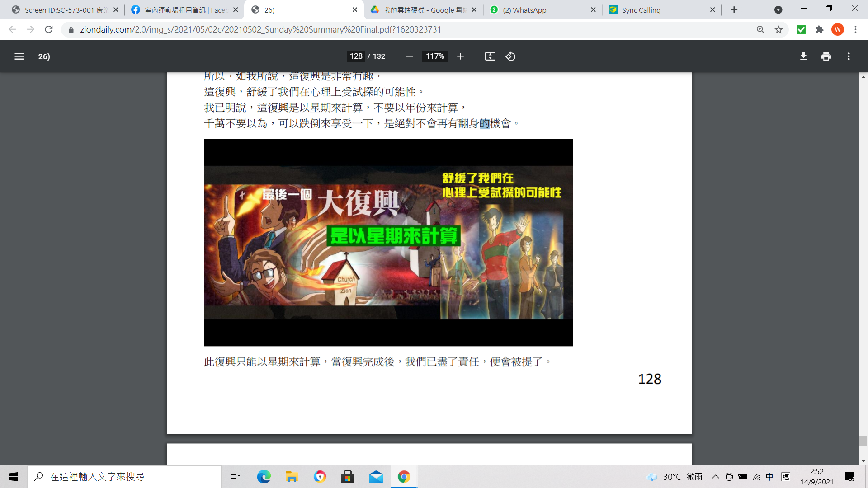Image resolution: width=868 pixels, height=488 pixels.
Task: Click the PDF zoom out button
Action: (410, 56)
